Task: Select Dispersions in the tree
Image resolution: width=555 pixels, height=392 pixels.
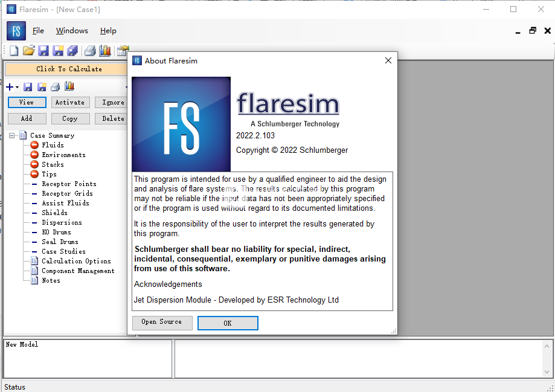Action: click(x=62, y=222)
